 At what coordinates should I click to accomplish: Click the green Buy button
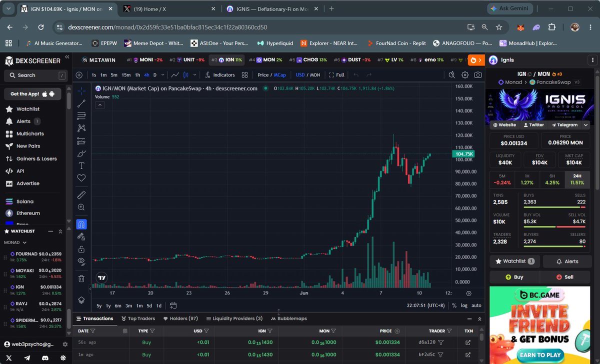(x=514, y=277)
